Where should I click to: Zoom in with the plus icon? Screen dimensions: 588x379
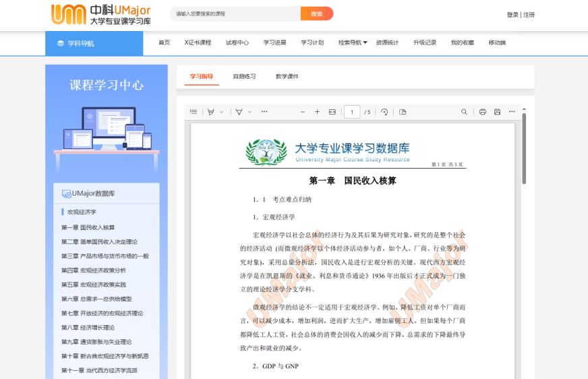coord(317,112)
